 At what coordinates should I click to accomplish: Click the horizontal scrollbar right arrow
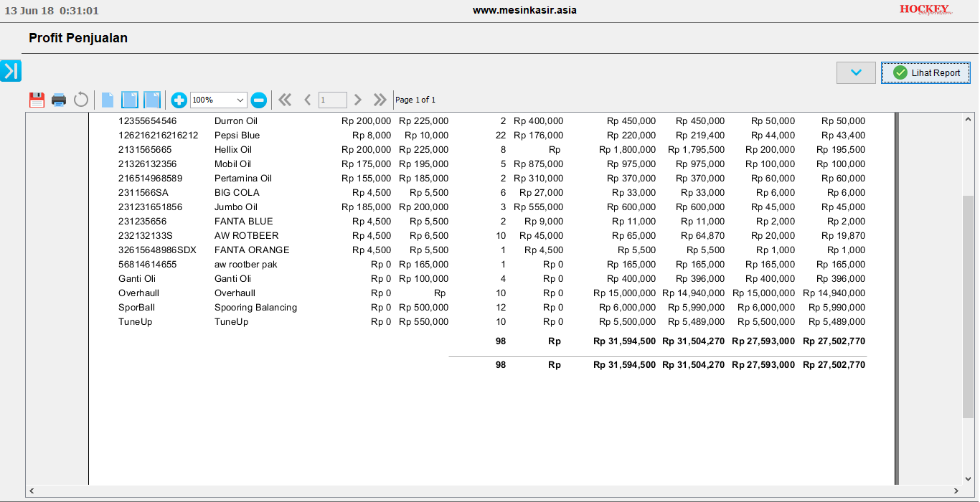coord(956,491)
